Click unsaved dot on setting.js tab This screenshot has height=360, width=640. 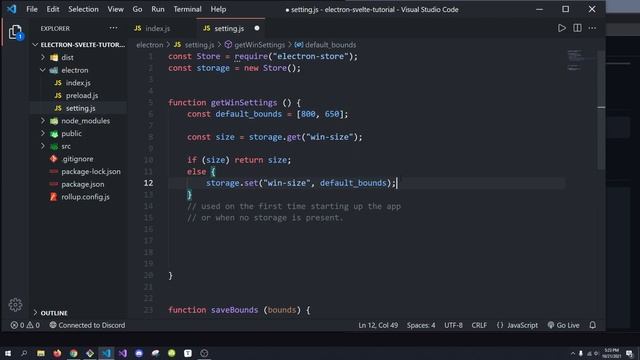click(x=257, y=28)
